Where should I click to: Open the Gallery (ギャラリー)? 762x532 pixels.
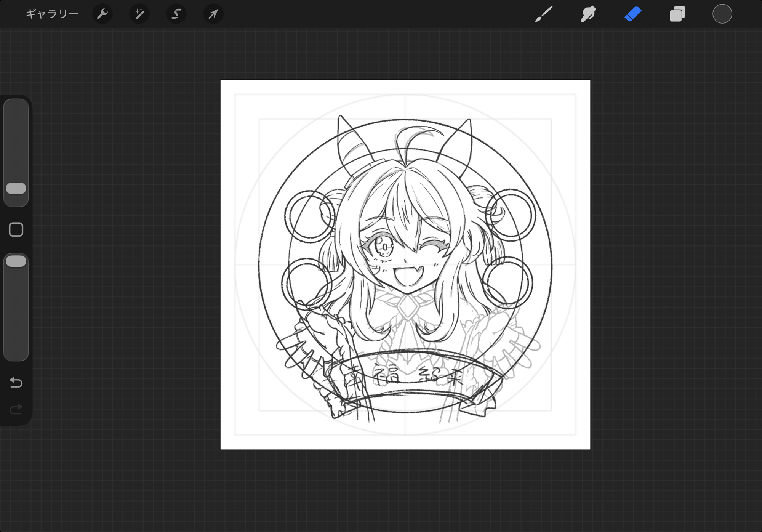[x=52, y=14]
